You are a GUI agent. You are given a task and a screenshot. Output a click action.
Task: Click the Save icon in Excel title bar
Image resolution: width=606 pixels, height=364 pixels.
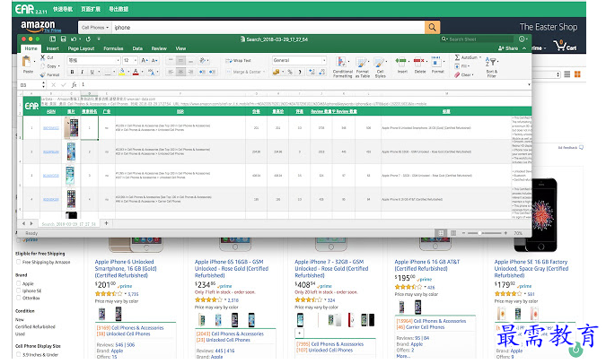[x=63, y=39]
